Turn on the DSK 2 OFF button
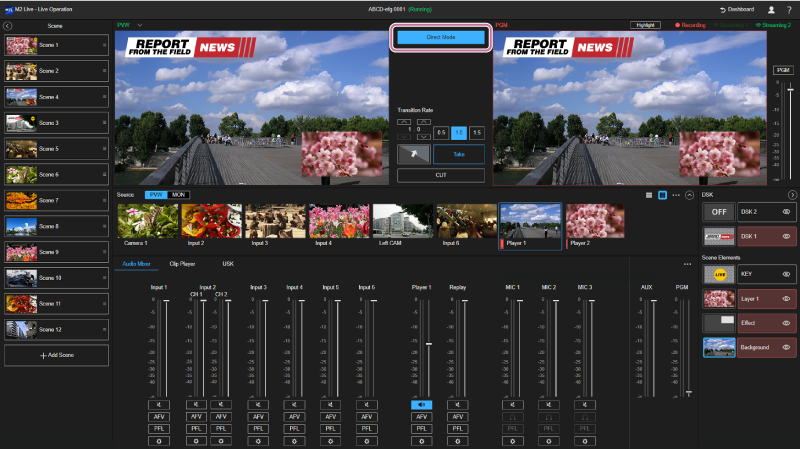The image size is (800, 449). point(719,212)
